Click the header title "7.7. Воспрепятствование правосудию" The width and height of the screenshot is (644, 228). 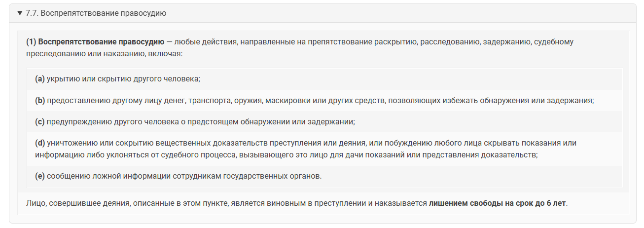point(96,13)
